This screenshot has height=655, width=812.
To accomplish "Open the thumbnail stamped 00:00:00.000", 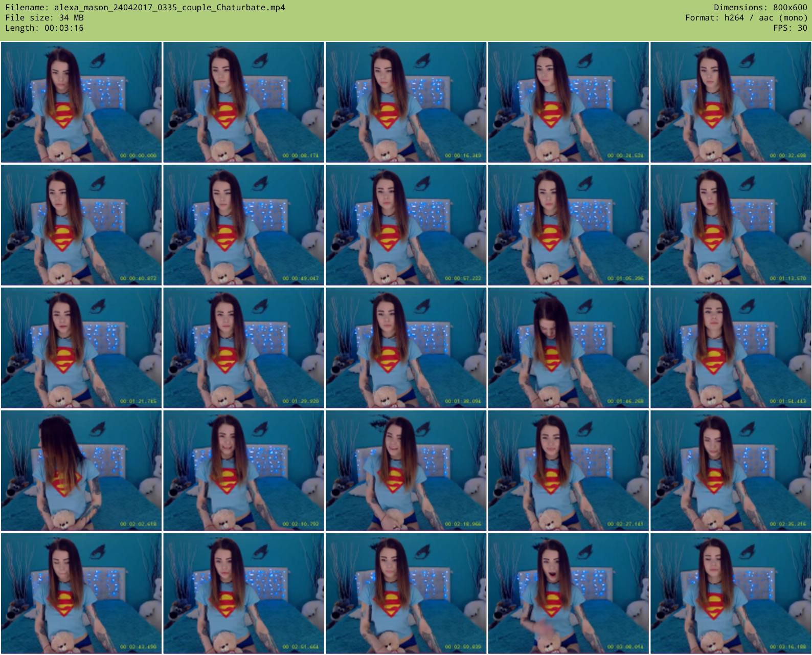I will pos(81,102).
